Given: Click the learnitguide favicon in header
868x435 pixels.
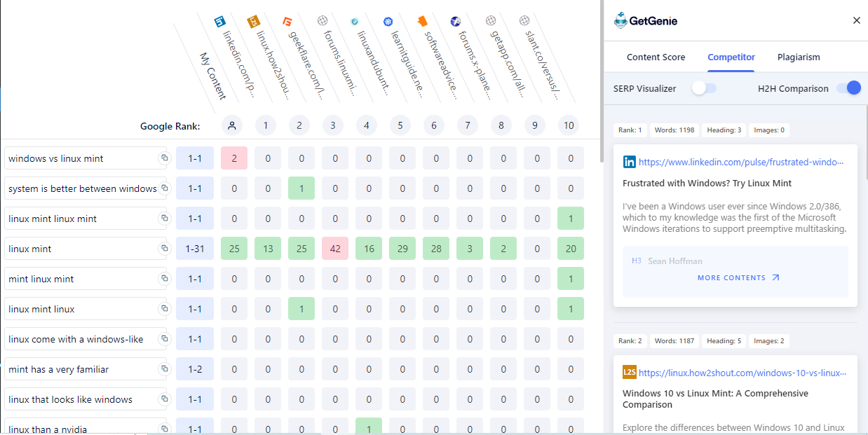Looking at the screenshot, I should coord(388,21).
